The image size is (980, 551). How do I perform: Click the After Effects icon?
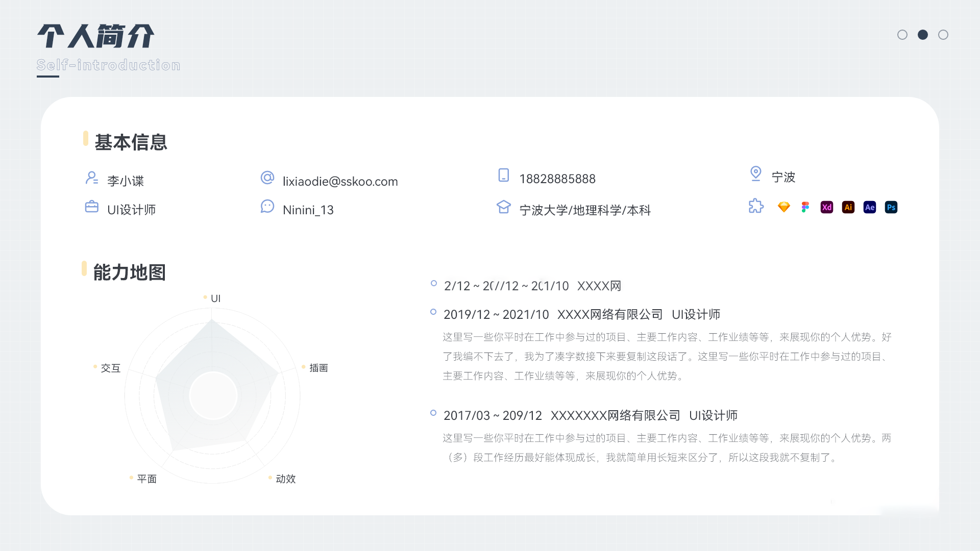[x=870, y=207]
